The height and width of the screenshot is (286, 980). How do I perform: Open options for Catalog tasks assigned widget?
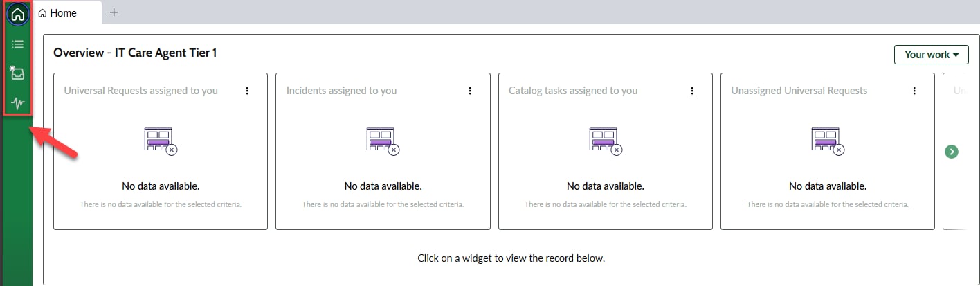692,91
